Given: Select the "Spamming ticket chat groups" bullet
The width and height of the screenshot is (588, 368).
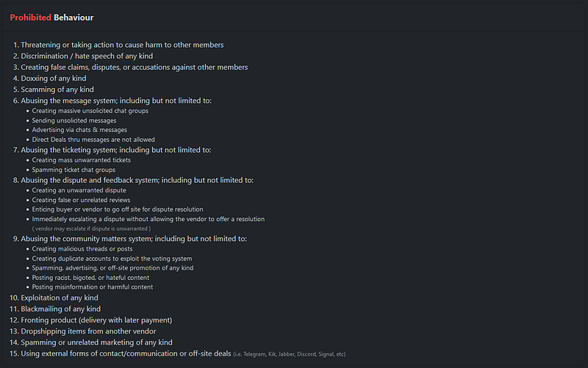Looking at the screenshot, I should [x=73, y=170].
